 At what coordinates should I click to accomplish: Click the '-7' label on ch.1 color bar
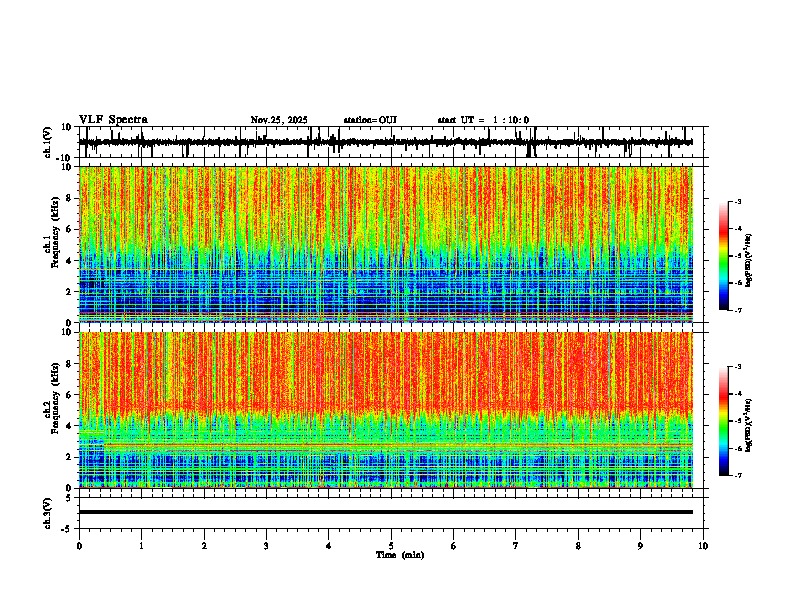click(x=737, y=310)
